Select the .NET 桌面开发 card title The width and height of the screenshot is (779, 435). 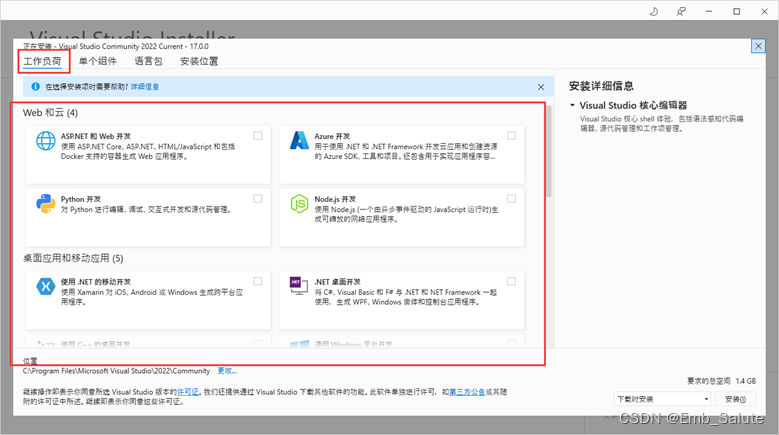[x=338, y=282]
